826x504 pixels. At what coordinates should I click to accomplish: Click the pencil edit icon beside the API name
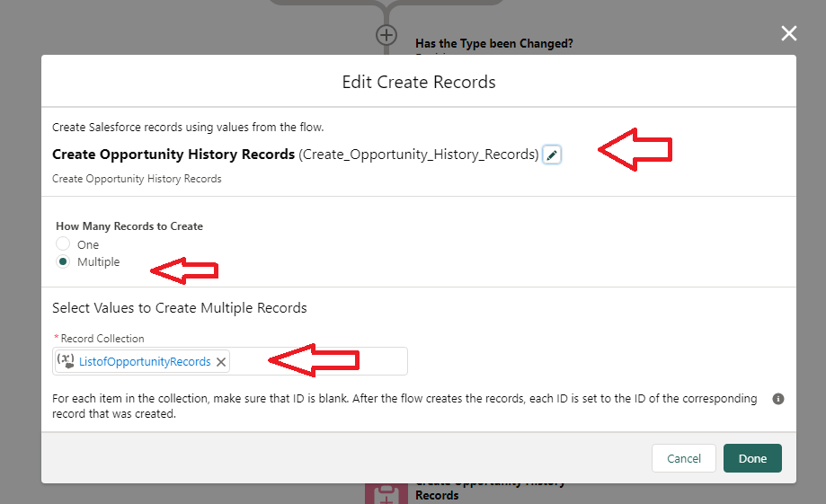pos(552,155)
